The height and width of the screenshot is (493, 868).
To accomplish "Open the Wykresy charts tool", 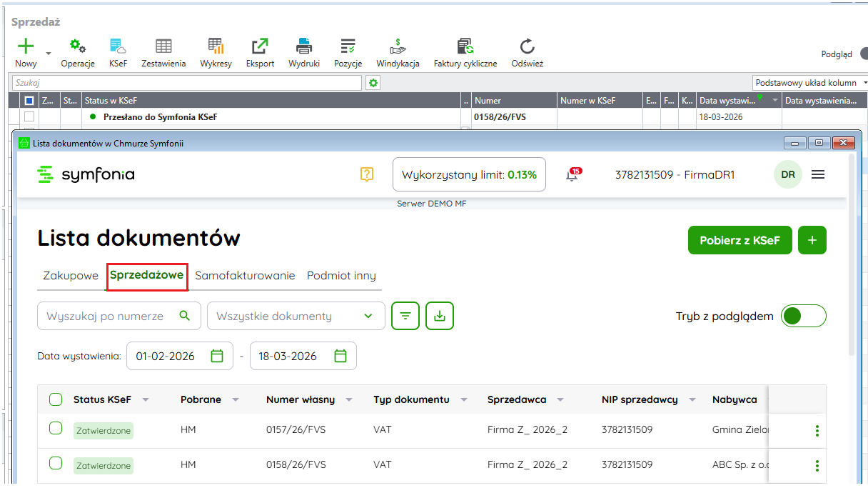I will click(216, 47).
